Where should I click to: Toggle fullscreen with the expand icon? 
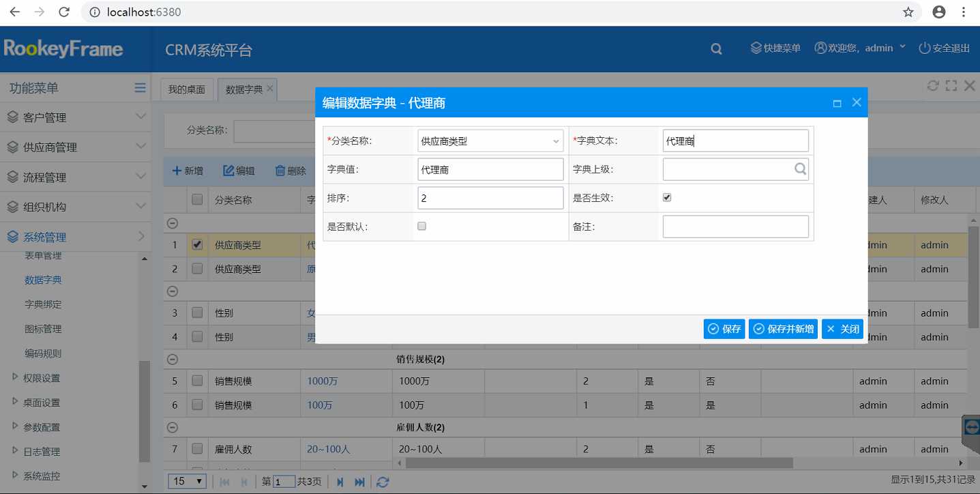click(951, 86)
